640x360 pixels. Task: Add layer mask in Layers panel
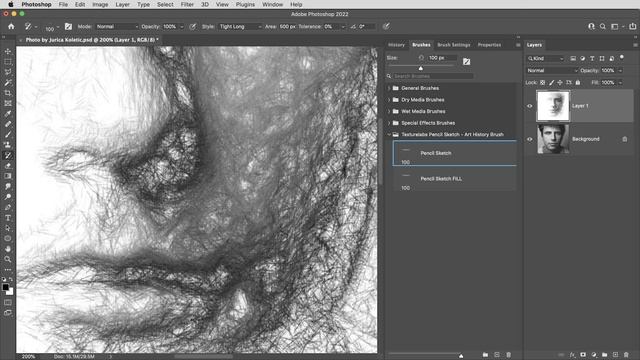[583, 355]
